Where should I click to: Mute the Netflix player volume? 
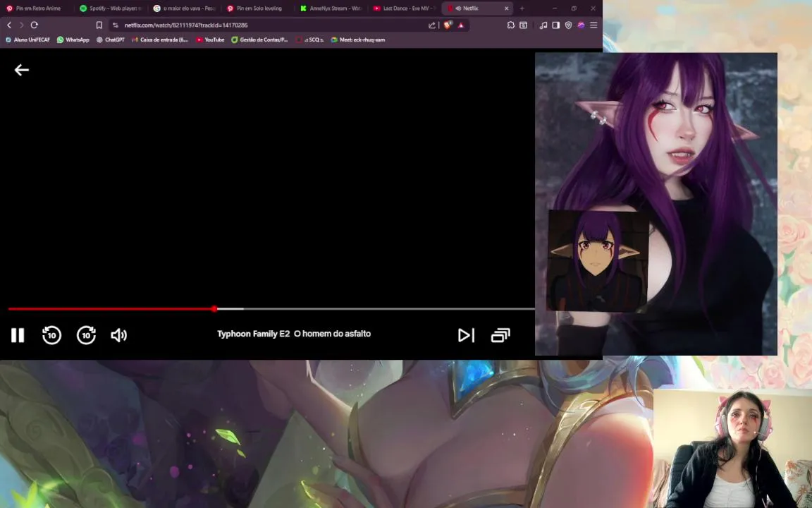pos(118,335)
